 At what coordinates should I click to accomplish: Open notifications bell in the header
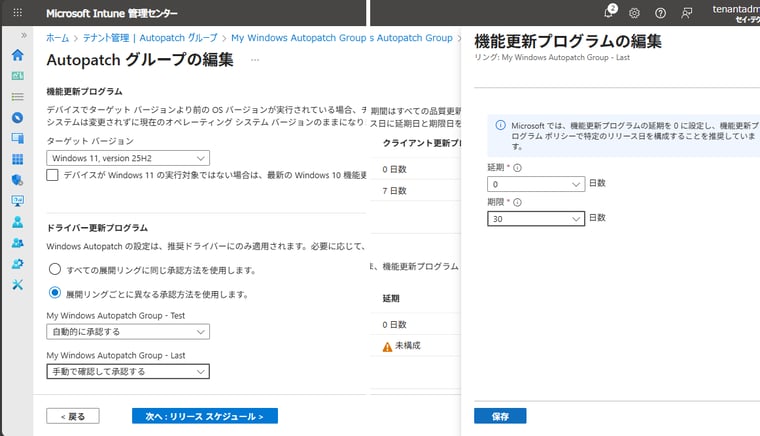(x=610, y=13)
